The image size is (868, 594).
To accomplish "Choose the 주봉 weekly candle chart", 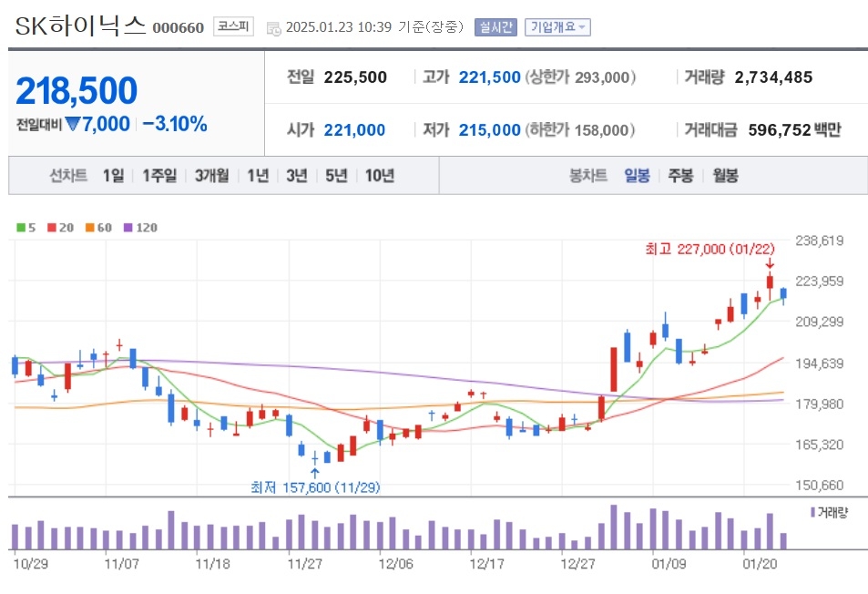I will 681,176.
